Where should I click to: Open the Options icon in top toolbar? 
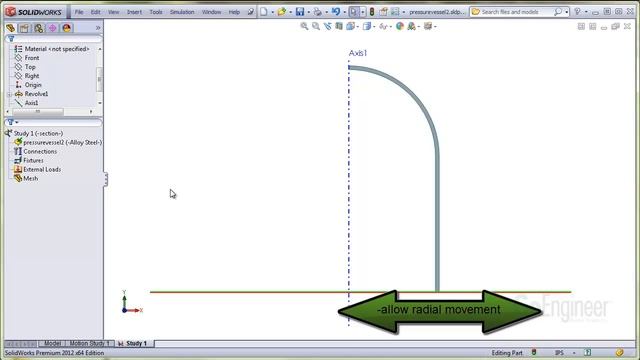pos(395,12)
